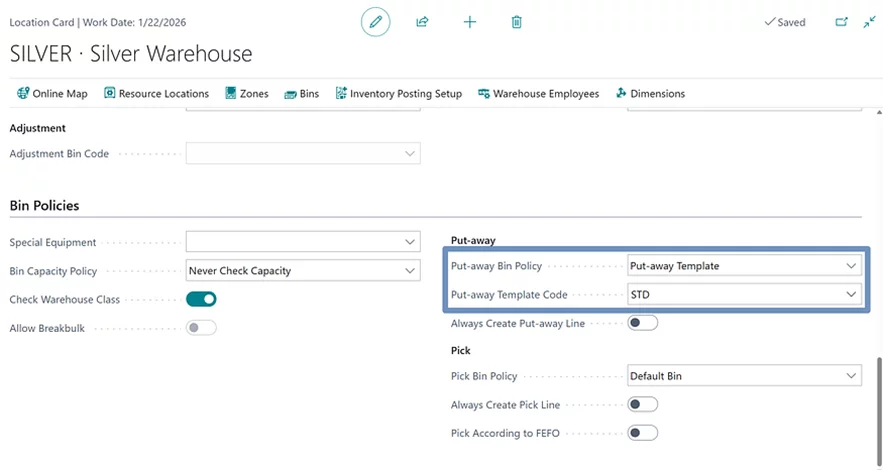Open Inventory Posting Setup

pyautogui.click(x=399, y=93)
